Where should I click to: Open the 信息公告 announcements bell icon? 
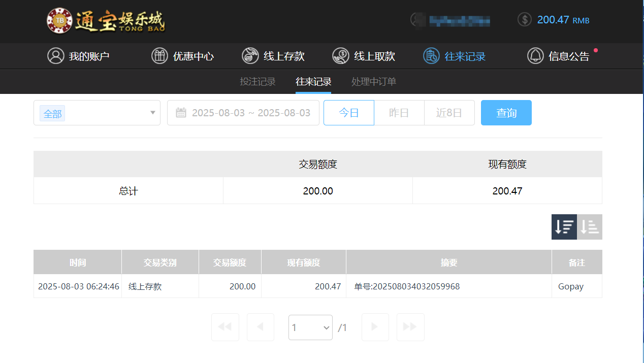[x=535, y=56]
